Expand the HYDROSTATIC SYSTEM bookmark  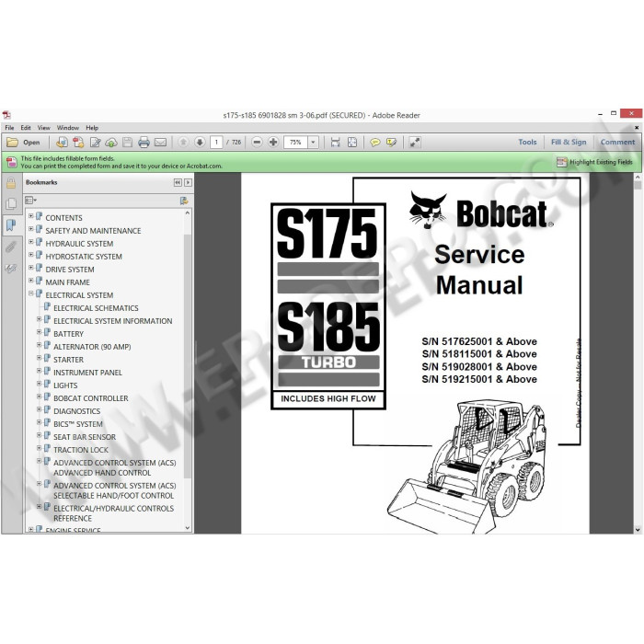[30, 255]
